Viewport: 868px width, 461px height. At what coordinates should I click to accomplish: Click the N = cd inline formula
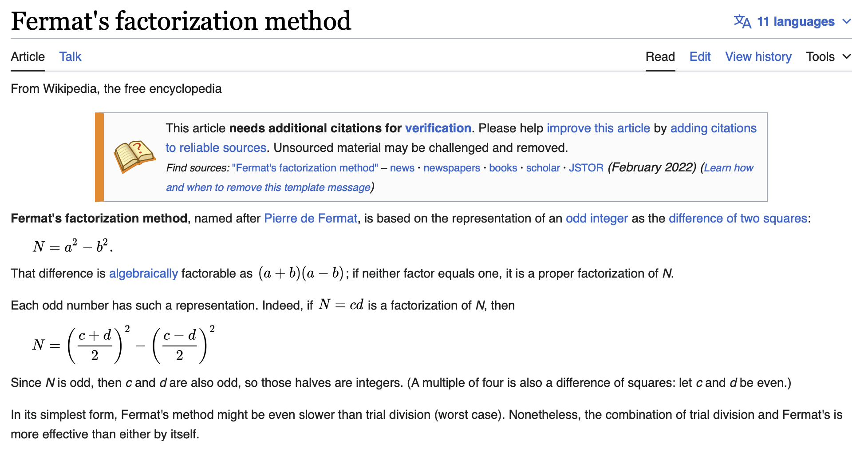(x=341, y=305)
